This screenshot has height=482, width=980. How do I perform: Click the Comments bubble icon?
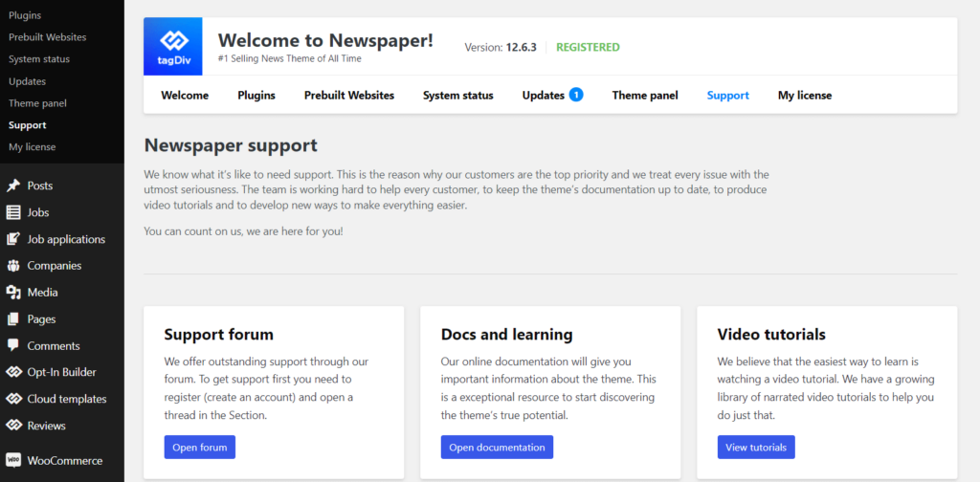pos(13,346)
